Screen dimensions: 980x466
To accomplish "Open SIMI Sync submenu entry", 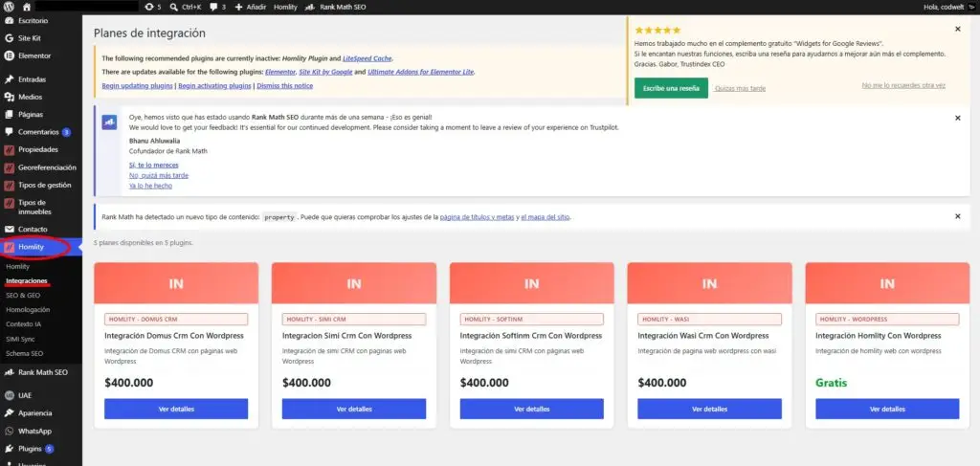I will pyautogui.click(x=21, y=339).
